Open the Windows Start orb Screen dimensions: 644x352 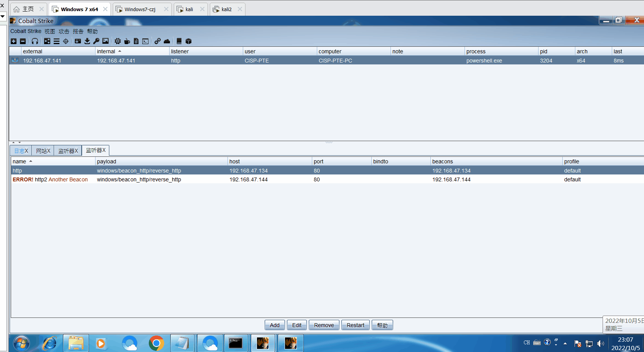[21, 343]
